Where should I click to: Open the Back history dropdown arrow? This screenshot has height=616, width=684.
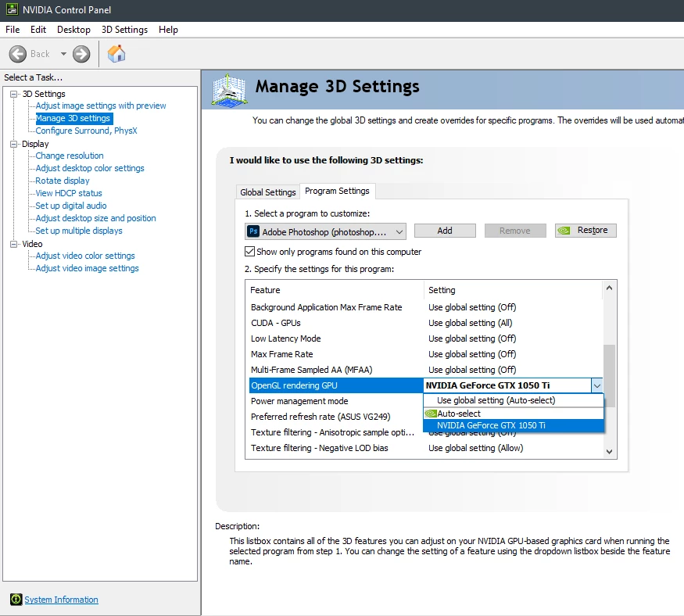[63, 54]
